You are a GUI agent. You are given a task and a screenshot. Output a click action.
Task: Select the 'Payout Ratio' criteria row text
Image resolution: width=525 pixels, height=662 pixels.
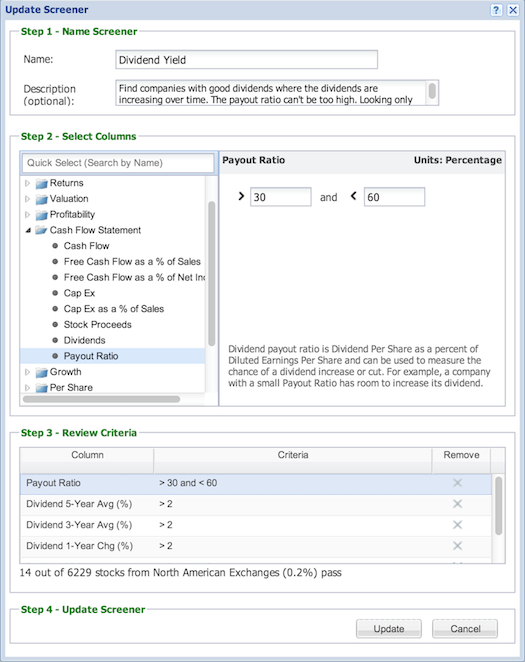click(x=53, y=483)
